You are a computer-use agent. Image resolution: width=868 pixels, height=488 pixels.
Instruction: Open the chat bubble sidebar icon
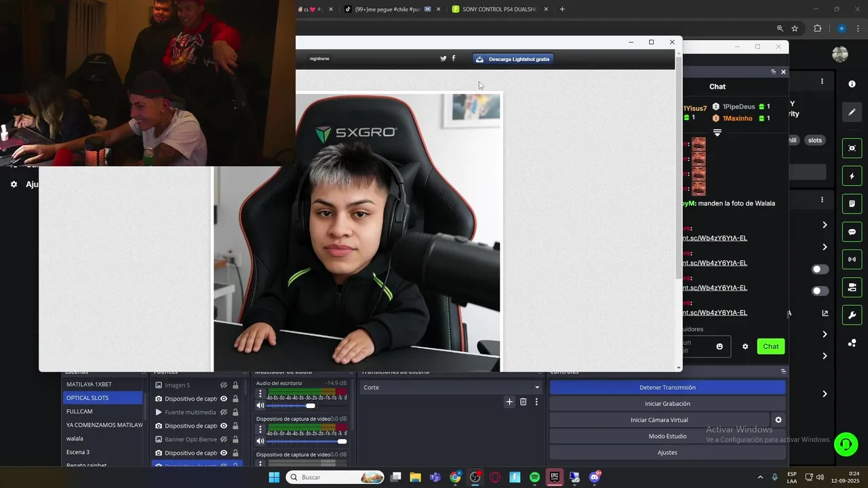pos(852,232)
